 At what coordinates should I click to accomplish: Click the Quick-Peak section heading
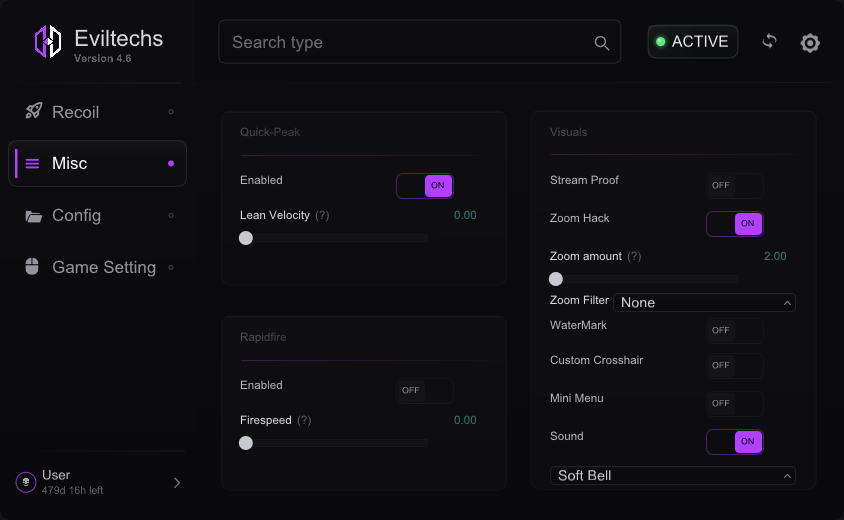coord(270,132)
